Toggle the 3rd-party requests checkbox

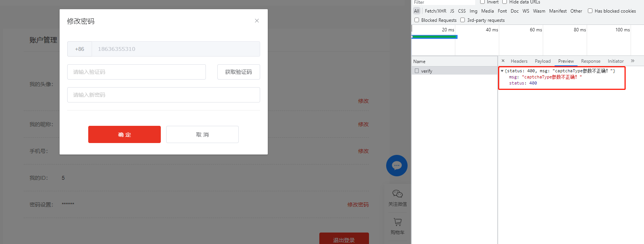[x=463, y=20]
